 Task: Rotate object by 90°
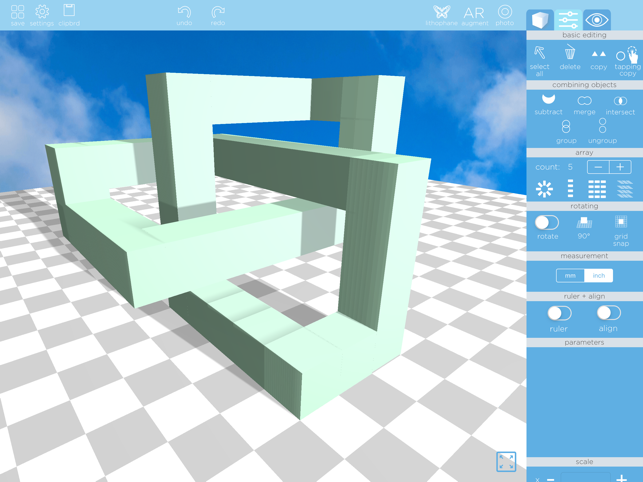pos(584,228)
